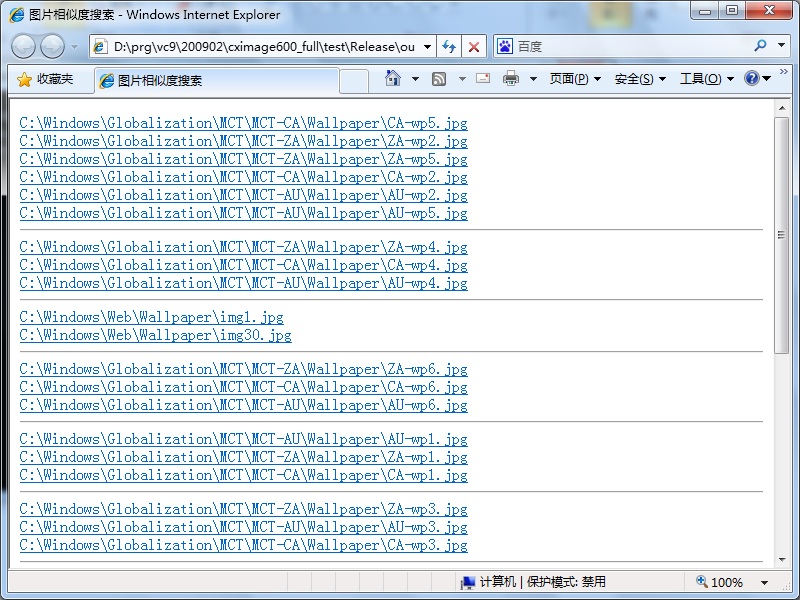Refresh the page with the refresh icon
Screen dimensions: 800x600
[x=449, y=47]
